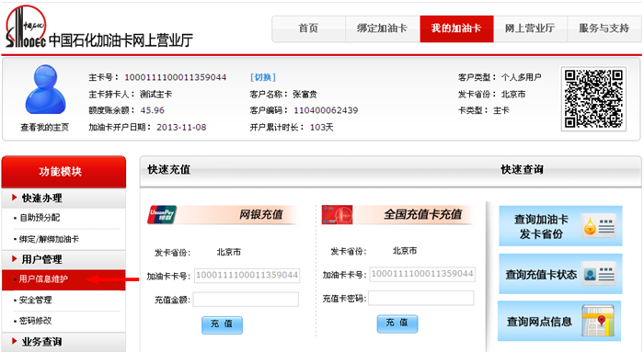Click the map pin icon in 查询网点信息
Viewport: 644px width, 352px height.
coord(598,322)
